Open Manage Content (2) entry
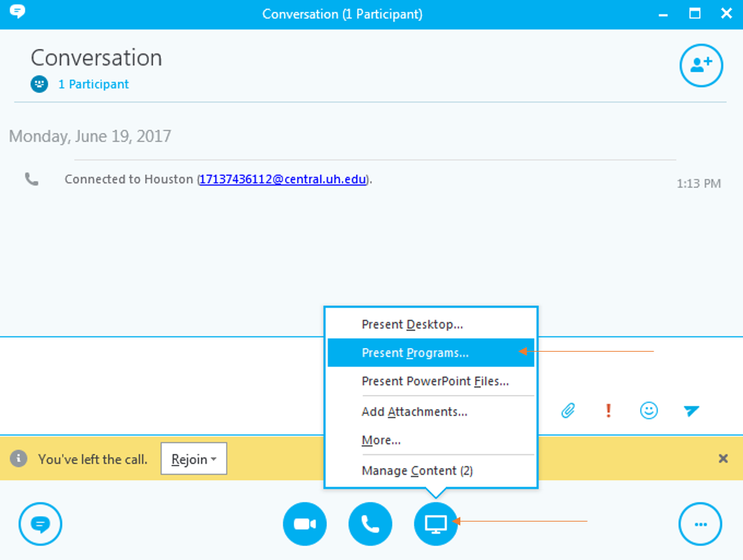The width and height of the screenshot is (743, 560). pos(417,471)
